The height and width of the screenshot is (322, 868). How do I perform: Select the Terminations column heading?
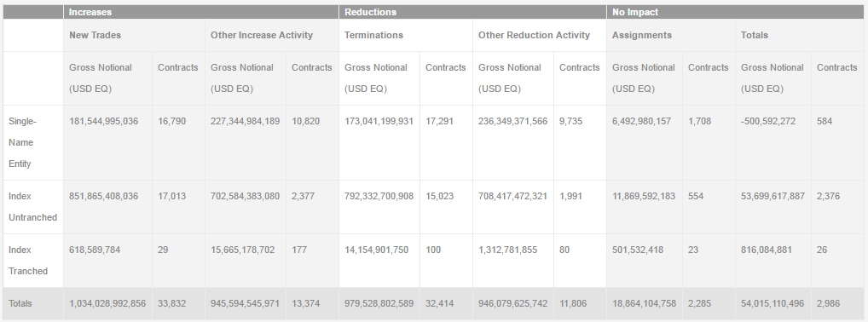tap(373, 35)
